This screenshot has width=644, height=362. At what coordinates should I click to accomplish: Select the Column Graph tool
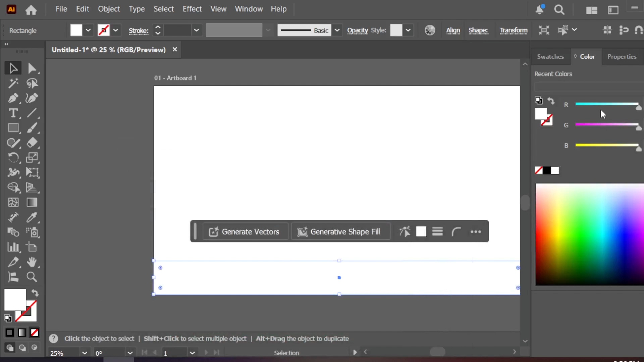tap(13, 247)
